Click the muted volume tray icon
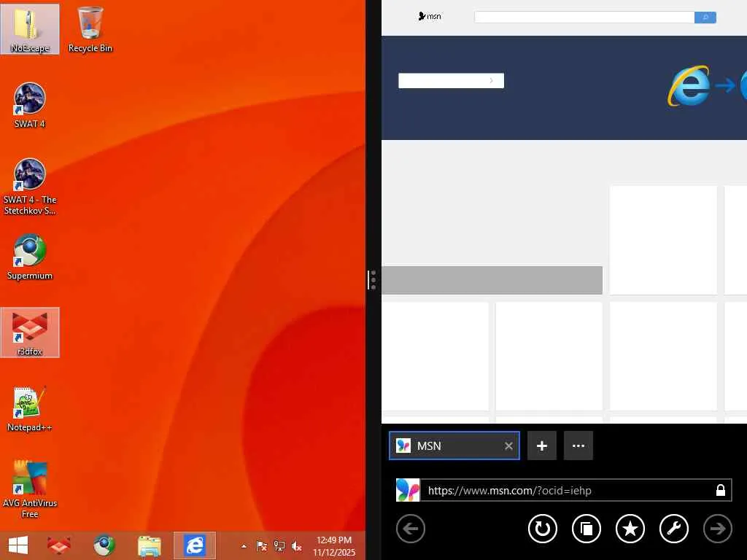Image resolution: width=747 pixels, height=560 pixels. point(296,546)
